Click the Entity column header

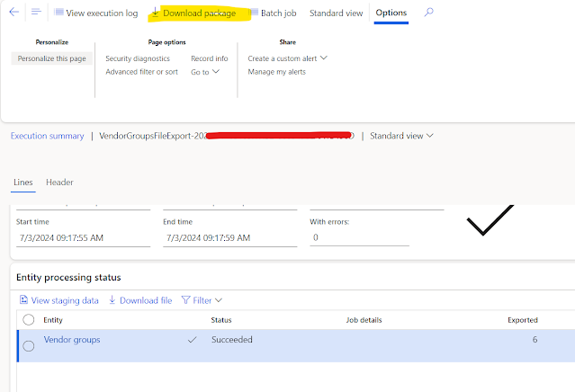[53, 320]
